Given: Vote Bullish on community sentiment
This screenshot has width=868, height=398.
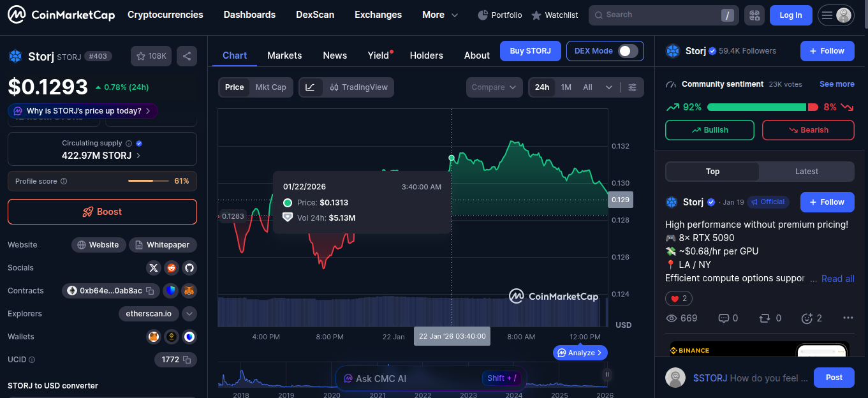Looking at the screenshot, I should coord(709,130).
